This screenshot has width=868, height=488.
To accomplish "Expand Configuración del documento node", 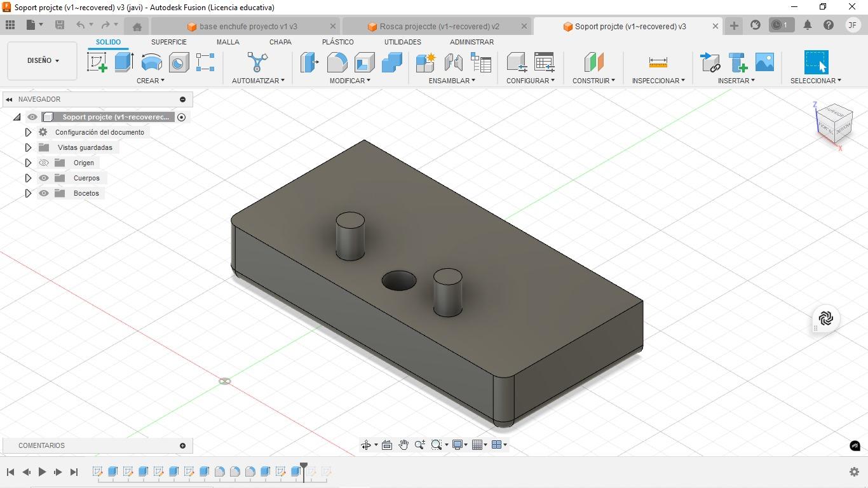I will 28,132.
